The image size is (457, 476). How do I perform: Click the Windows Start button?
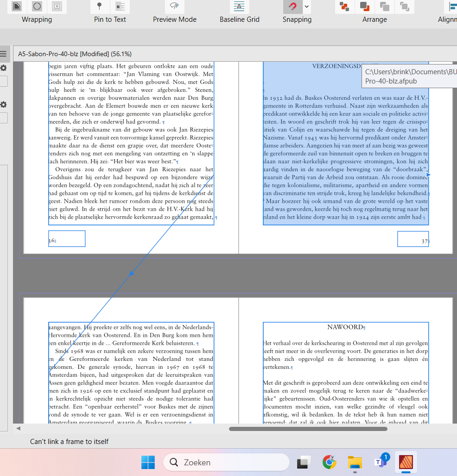point(148,462)
